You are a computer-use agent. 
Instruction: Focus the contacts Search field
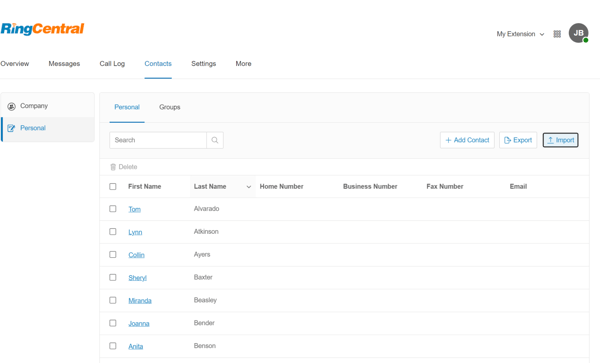[x=158, y=140]
